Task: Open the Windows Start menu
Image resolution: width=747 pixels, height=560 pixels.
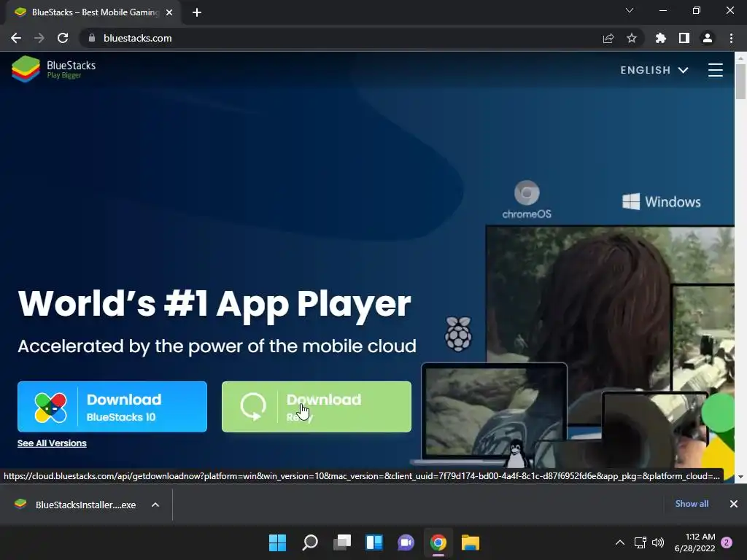Action: pyautogui.click(x=278, y=542)
